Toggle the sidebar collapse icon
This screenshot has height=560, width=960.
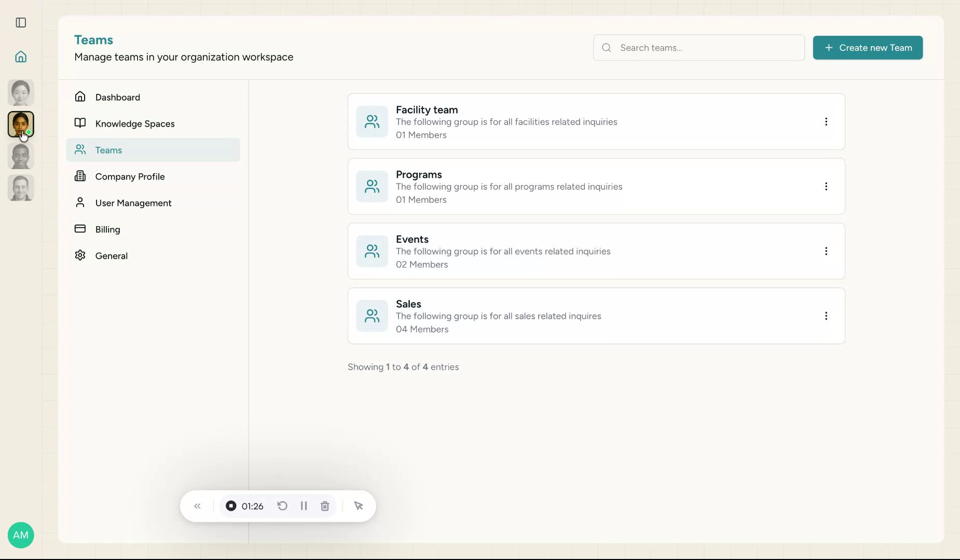click(21, 23)
